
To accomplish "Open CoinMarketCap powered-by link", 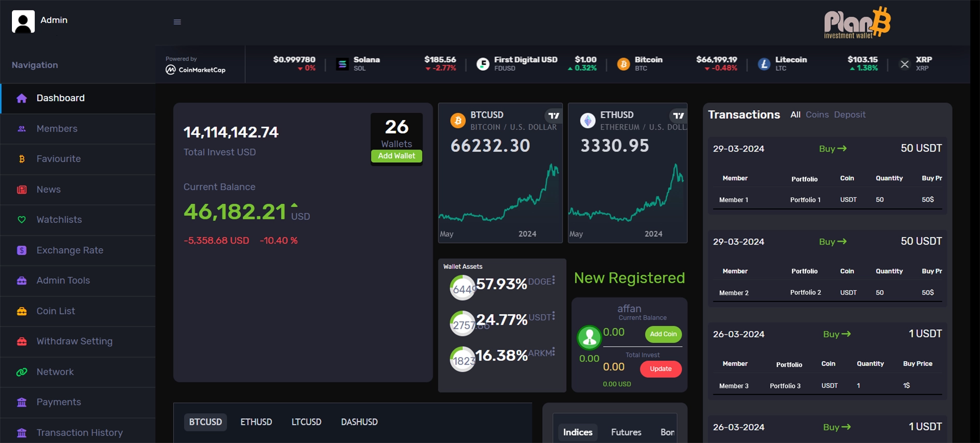I will click(x=196, y=65).
